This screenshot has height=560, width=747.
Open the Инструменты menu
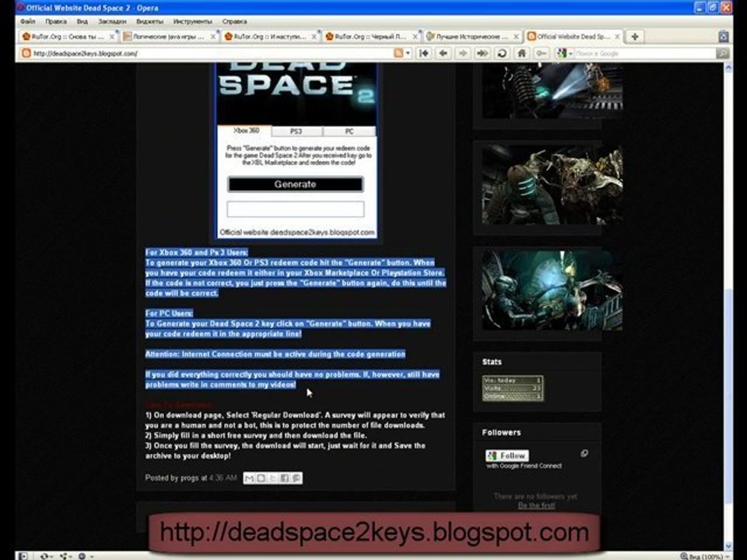(x=192, y=22)
